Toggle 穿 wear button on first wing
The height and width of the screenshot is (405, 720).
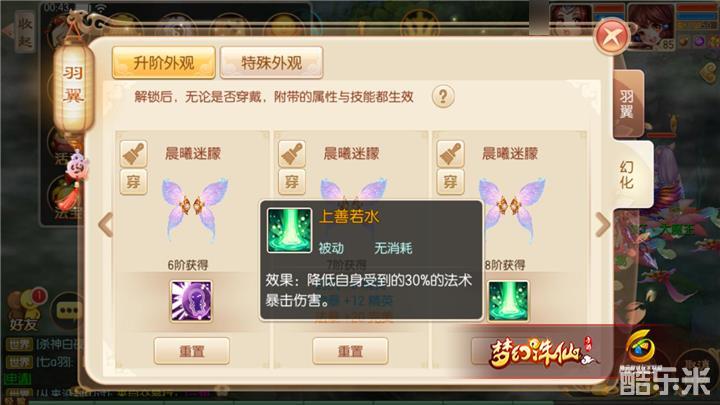pos(134,182)
